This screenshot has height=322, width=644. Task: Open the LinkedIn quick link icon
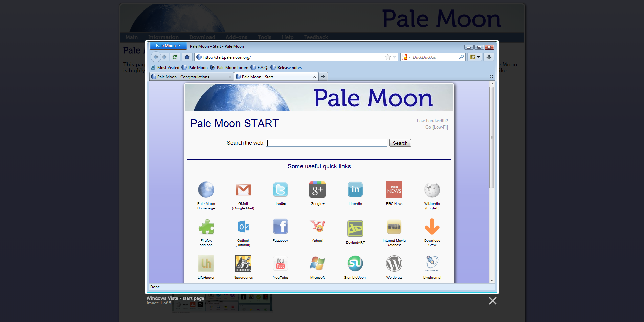[355, 190]
